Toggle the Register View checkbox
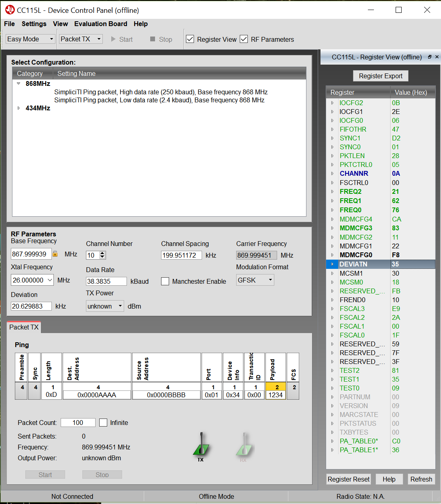This screenshot has width=441, height=504. pos(190,39)
